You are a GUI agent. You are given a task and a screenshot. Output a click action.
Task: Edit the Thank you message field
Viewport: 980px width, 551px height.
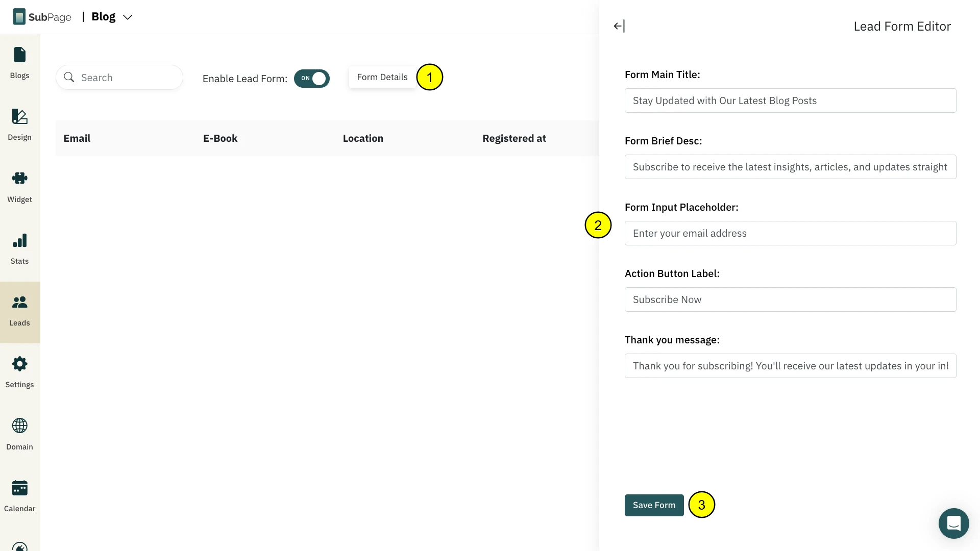(790, 366)
